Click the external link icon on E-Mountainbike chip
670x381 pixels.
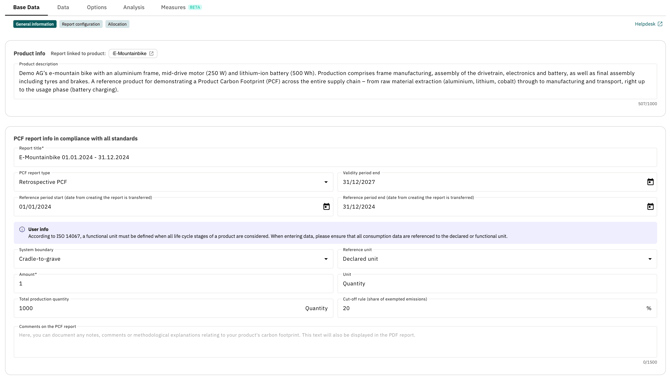click(x=151, y=53)
